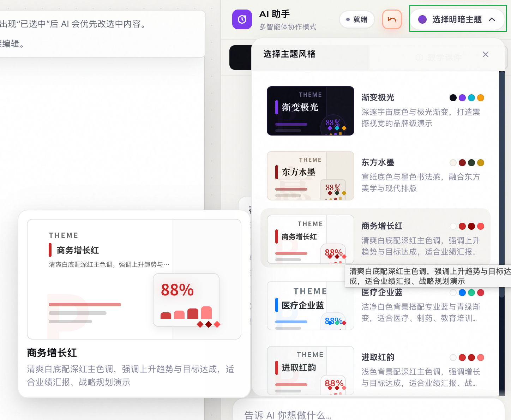Viewport: 511px width, 420px height.
Task: Click the gold swatch of 东方水墨
Action: coord(481,163)
